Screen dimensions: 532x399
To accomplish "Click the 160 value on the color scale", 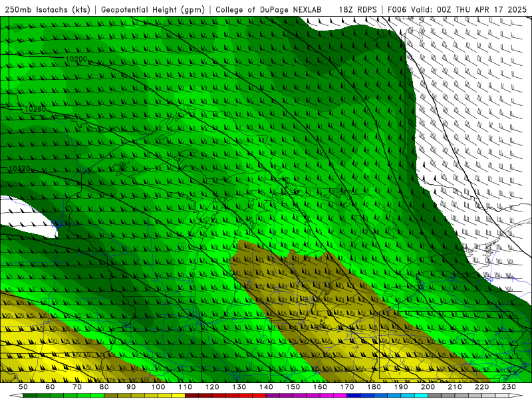I will tap(320, 387).
